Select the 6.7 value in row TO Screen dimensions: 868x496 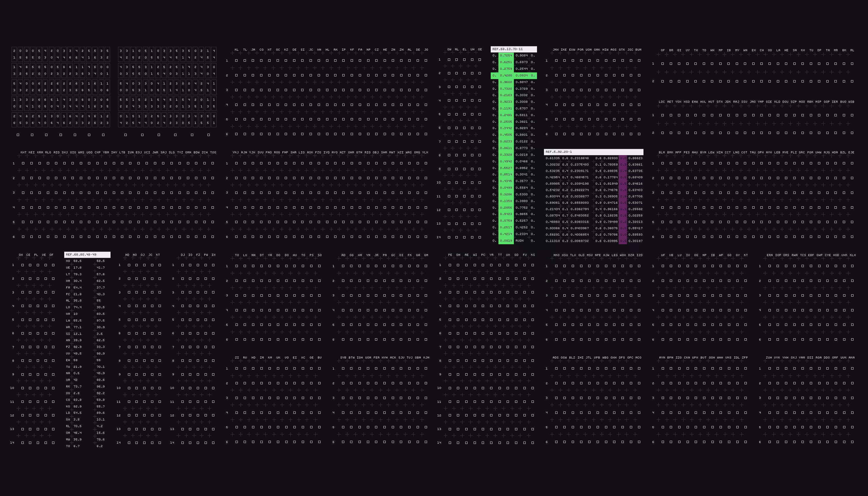pyautogui.click(x=76, y=446)
